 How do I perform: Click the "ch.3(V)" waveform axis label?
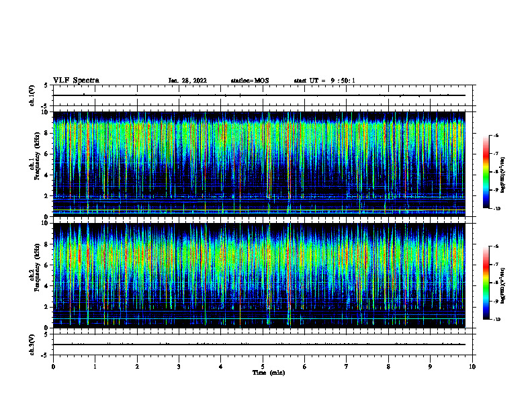[x=32, y=345]
